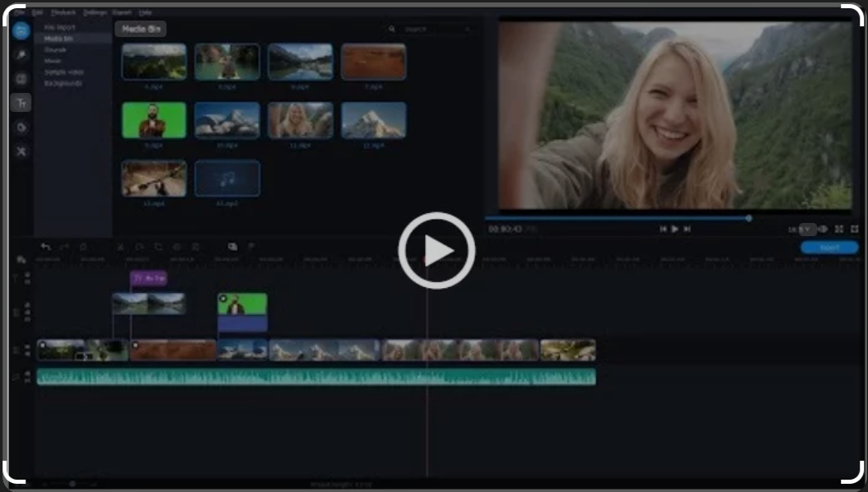Click the Export button above the timeline
The height and width of the screenshot is (492, 868).
click(x=829, y=247)
